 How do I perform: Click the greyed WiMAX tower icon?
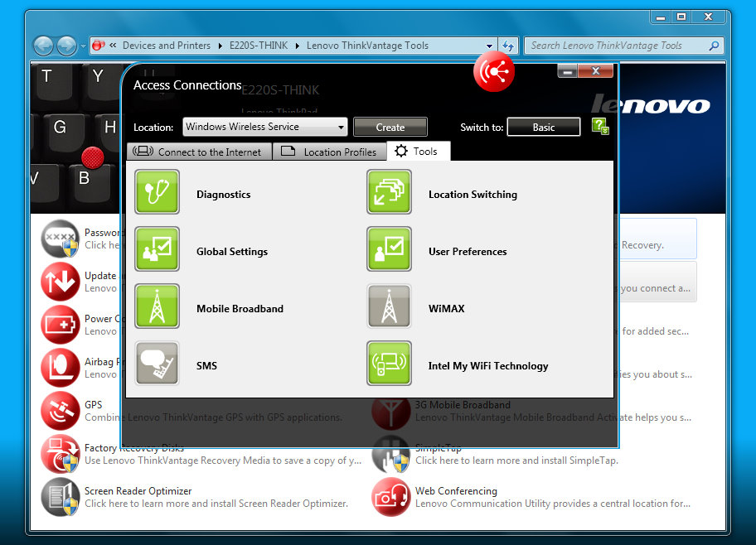point(389,306)
